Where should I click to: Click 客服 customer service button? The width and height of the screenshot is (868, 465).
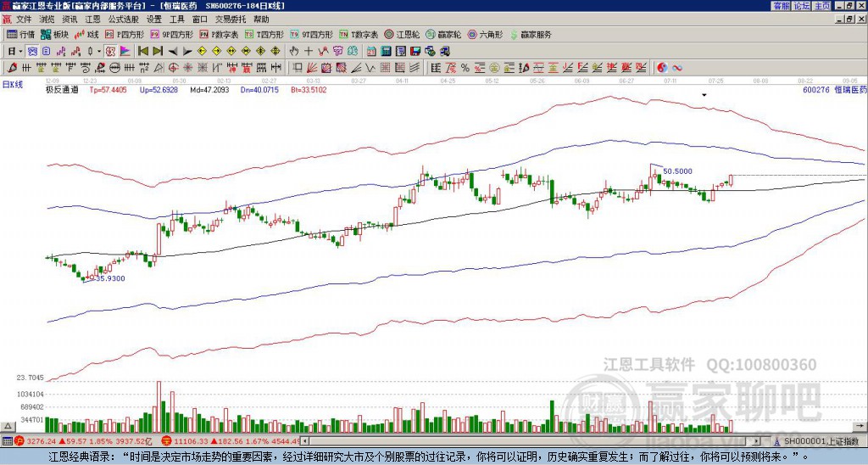[x=781, y=6]
